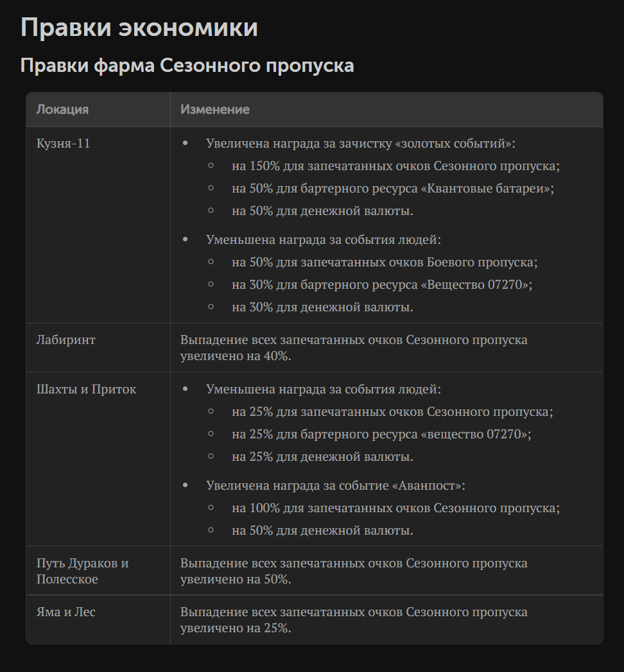Image resolution: width=624 pixels, height=672 pixels.
Task: Click the text "увеличено на 50%" for Путь Дураков
Action: pyautogui.click(x=236, y=580)
